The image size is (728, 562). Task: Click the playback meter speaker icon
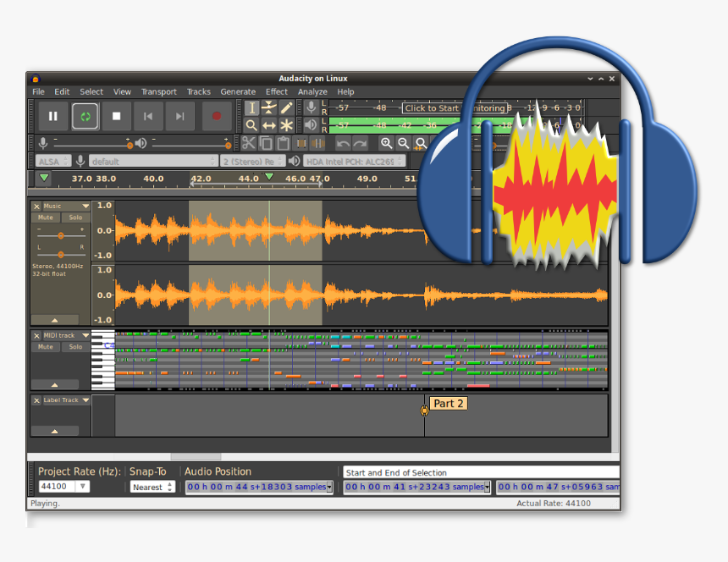311,124
